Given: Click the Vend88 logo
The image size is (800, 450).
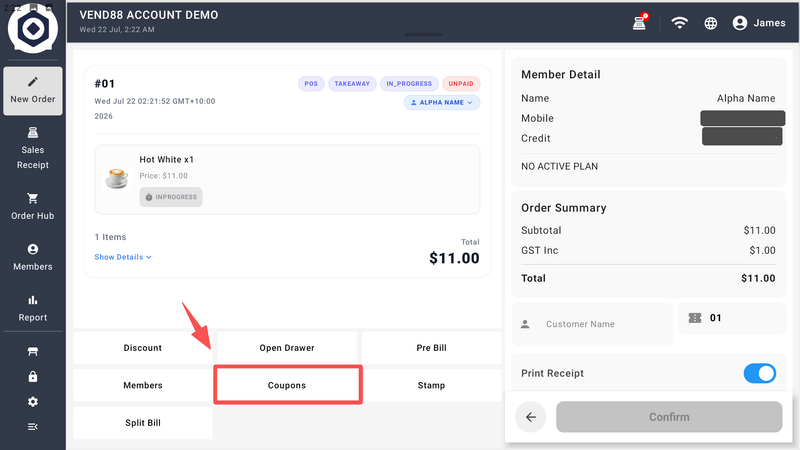Looking at the screenshot, I should coord(33,29).
